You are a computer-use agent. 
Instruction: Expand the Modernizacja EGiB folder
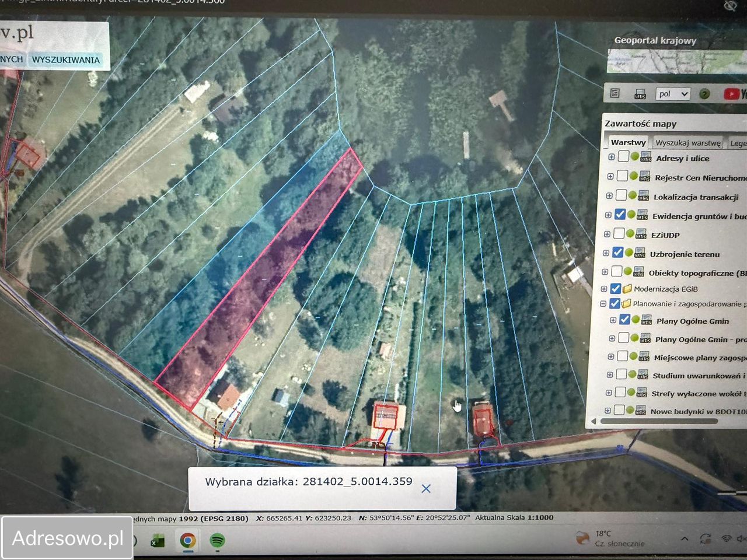604,289
